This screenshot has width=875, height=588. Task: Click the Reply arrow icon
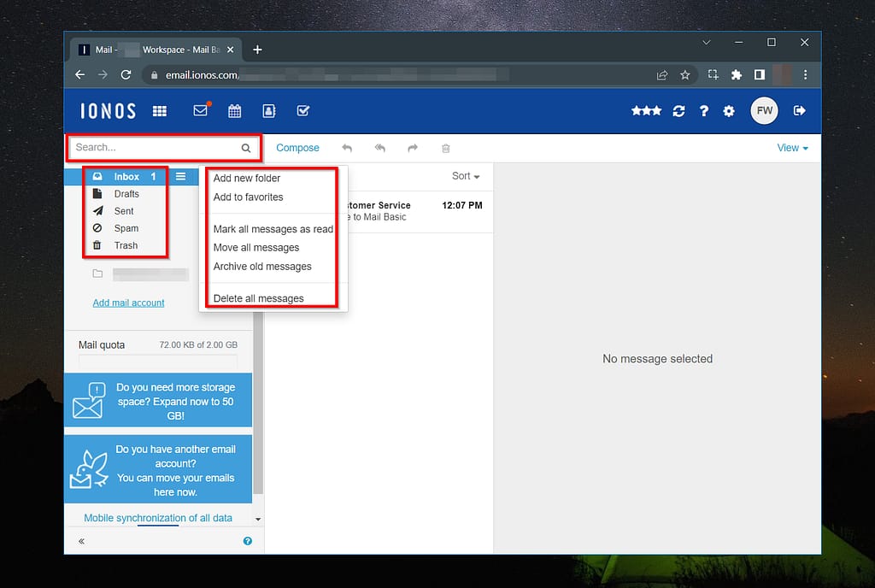pyautogui.click(x=347, y=148)
